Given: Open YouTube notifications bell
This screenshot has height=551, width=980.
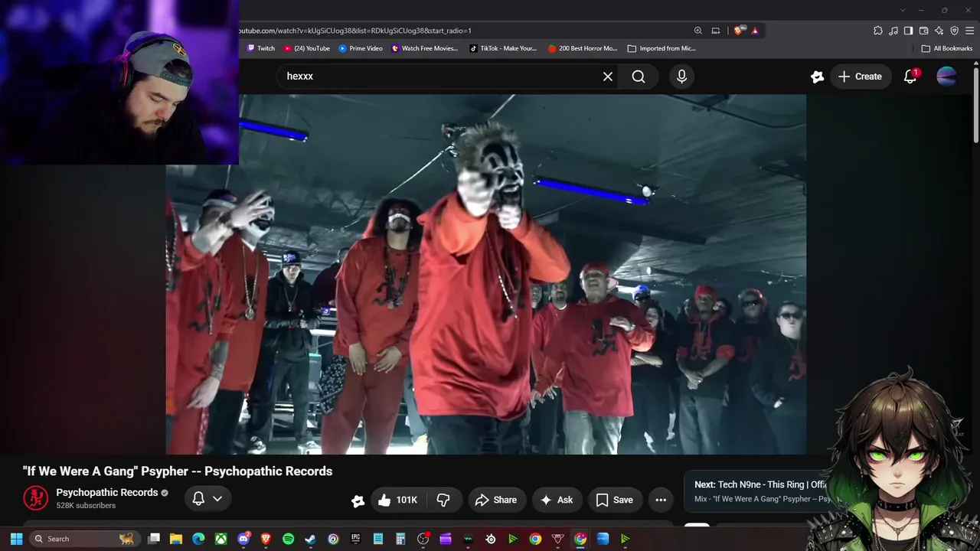Looking at the screenshot, I should [910, 77].
